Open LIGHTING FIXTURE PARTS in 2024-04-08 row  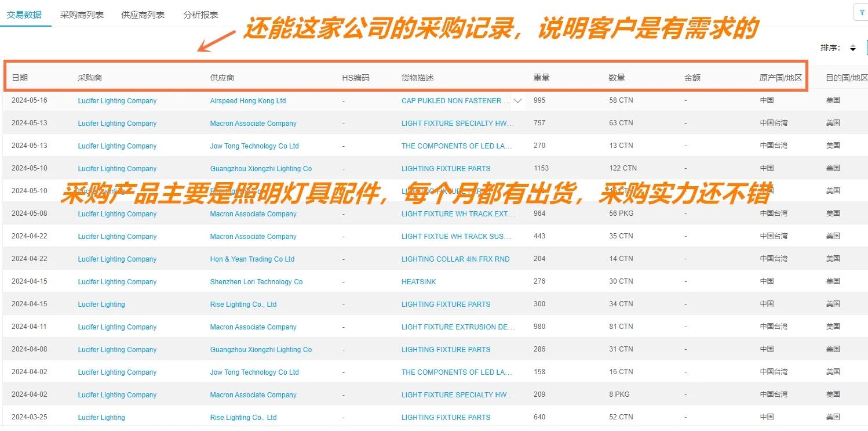click(x=446, y=350)
